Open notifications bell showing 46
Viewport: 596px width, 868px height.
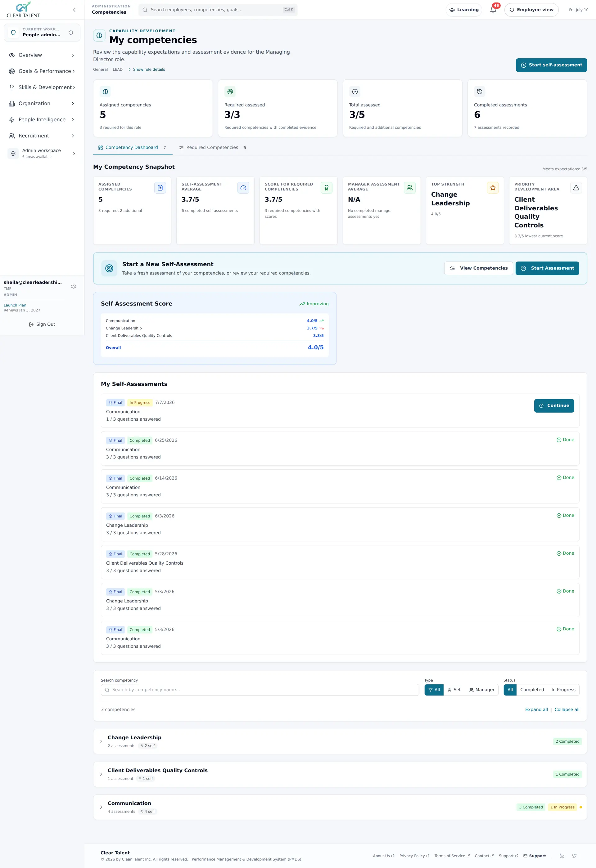coord(493,10)
